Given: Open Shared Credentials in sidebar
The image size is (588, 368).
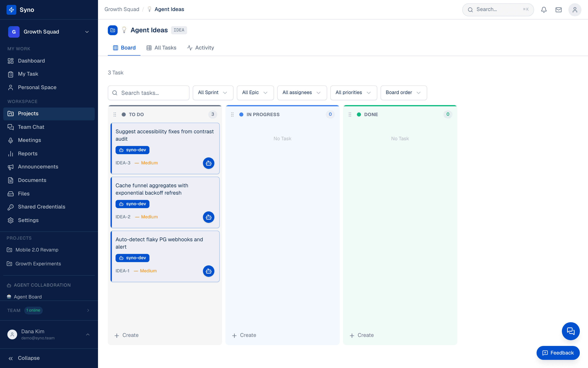Looking at the screenshot, I should (49, 207).
